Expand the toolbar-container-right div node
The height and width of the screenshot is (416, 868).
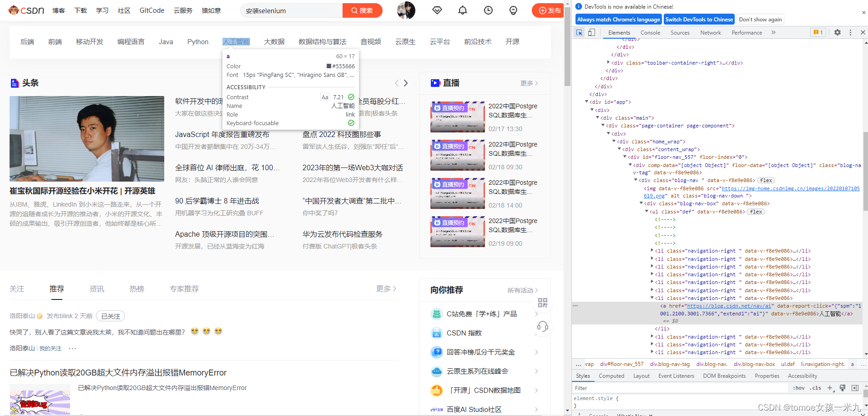pyautogui.click(x=608, y=62)
